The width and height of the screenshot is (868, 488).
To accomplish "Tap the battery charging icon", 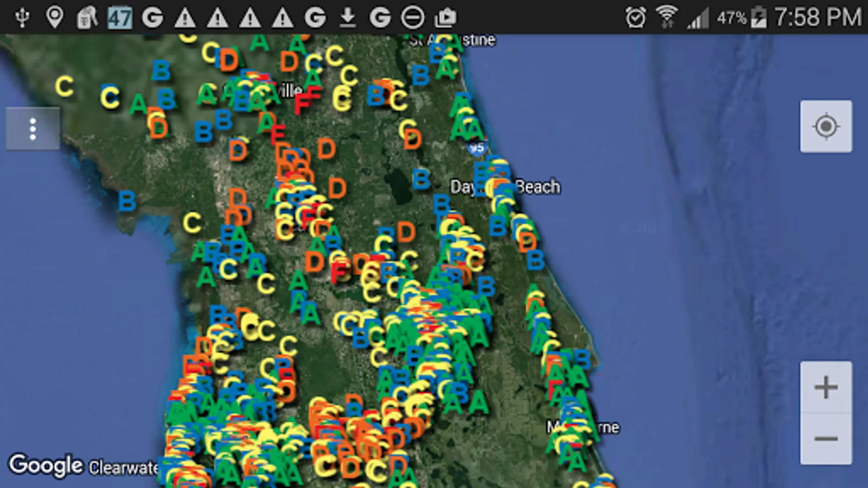I will coord(759,17).
